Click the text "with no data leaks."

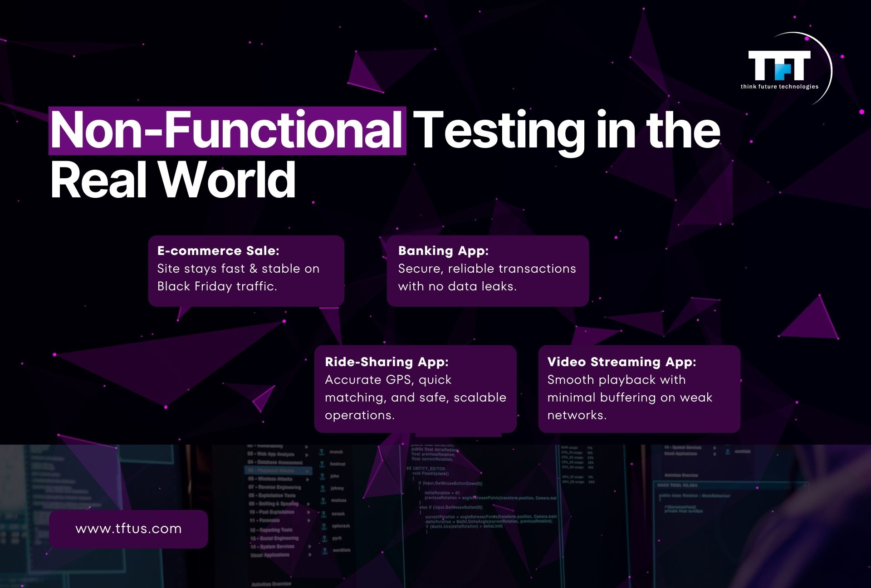tap(457, 286)
